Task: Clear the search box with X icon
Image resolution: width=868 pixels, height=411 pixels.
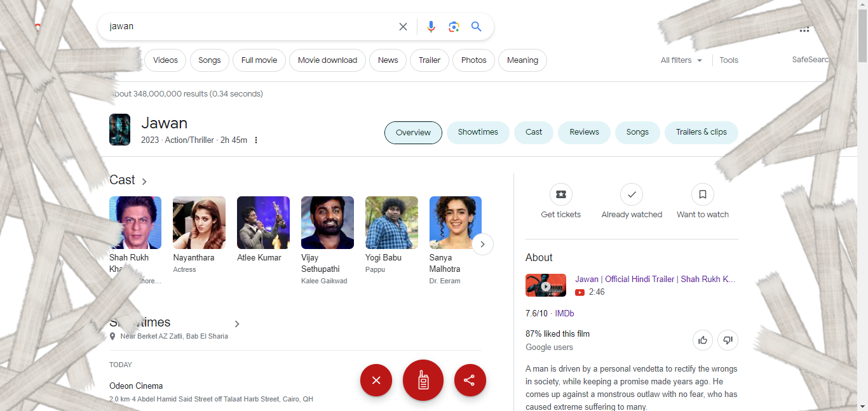Action: tap(403, 27)
